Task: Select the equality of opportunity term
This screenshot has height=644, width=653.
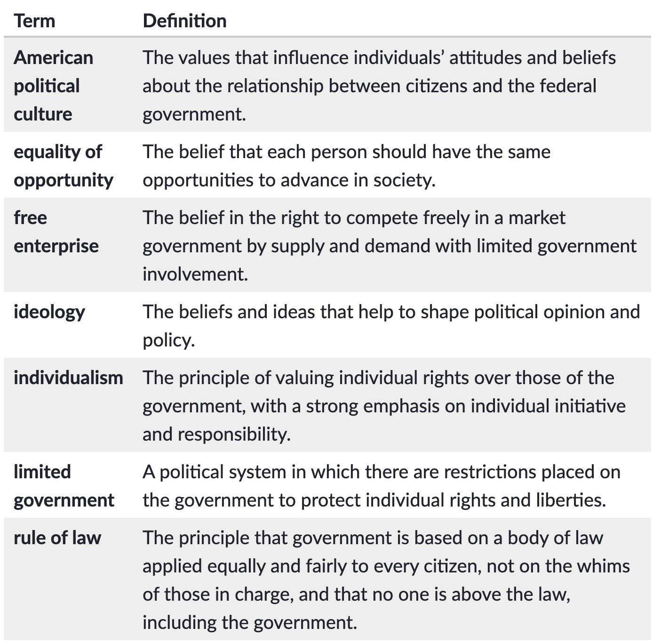Action: (x=63, y=166)
